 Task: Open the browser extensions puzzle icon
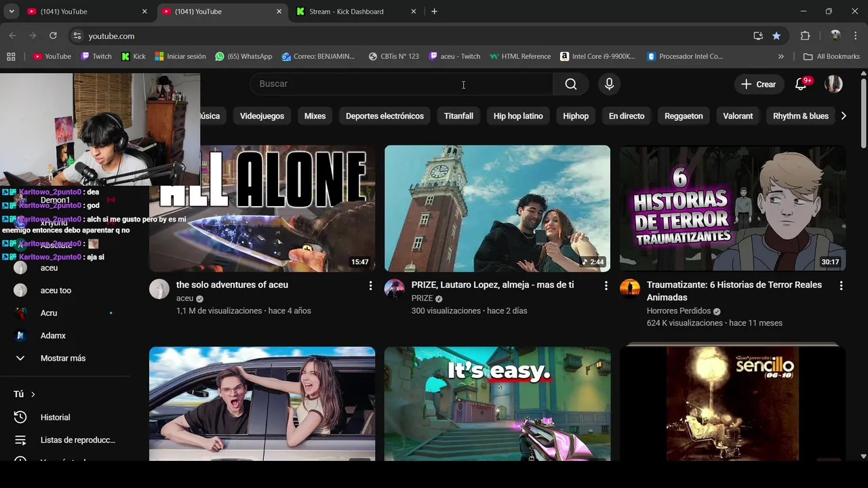pos(805,36)
